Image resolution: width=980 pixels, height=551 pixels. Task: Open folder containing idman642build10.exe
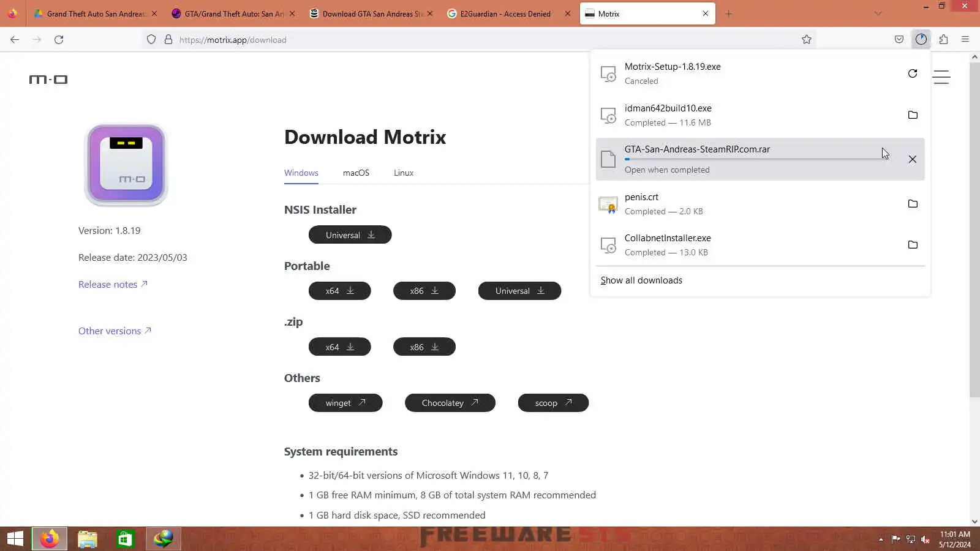(913, 115)
